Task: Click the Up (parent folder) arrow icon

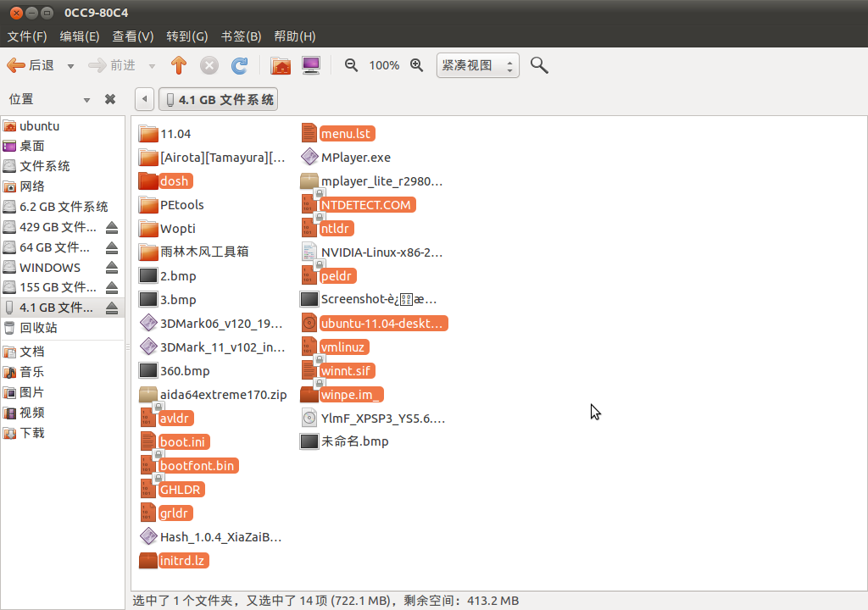Action: click(x=178, y=65)
